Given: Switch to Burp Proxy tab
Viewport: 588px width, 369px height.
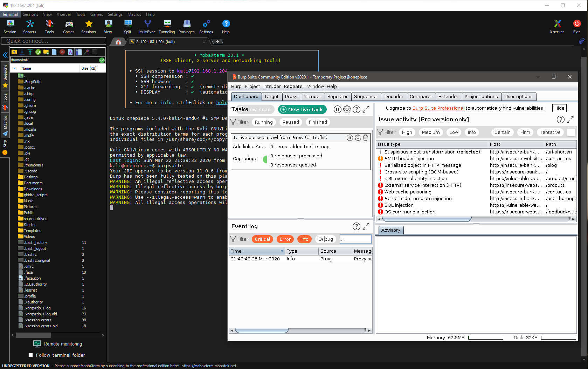Looking at the screenshot, I should coord(291,97).
